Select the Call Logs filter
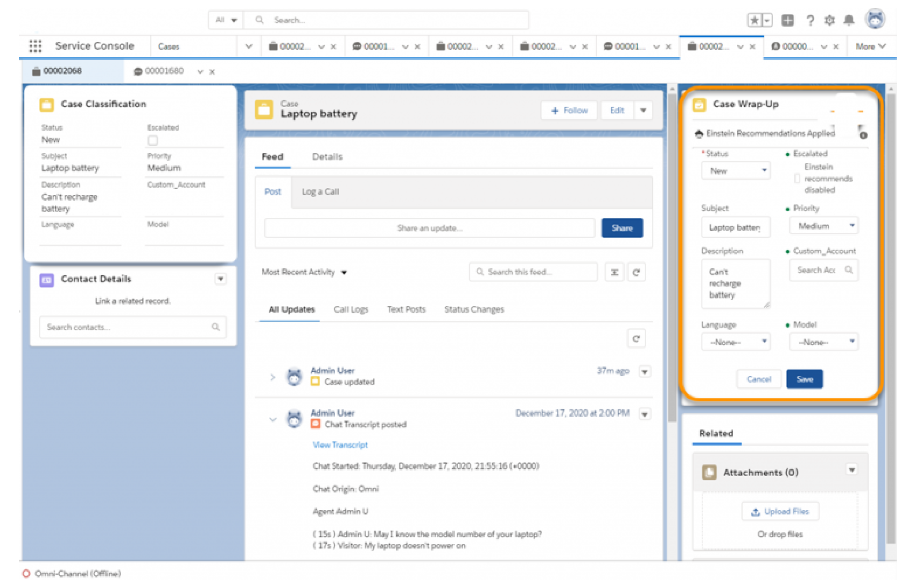 point(351,309)
